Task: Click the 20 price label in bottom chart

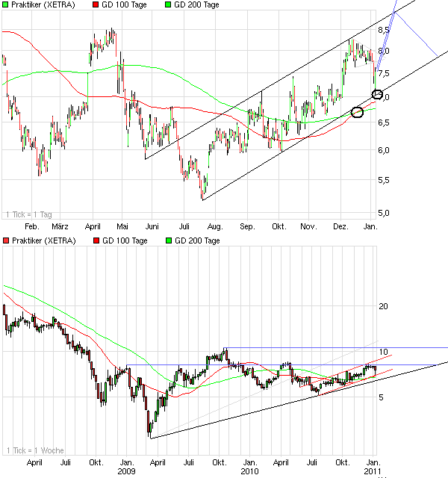Action: pos(383,306)
